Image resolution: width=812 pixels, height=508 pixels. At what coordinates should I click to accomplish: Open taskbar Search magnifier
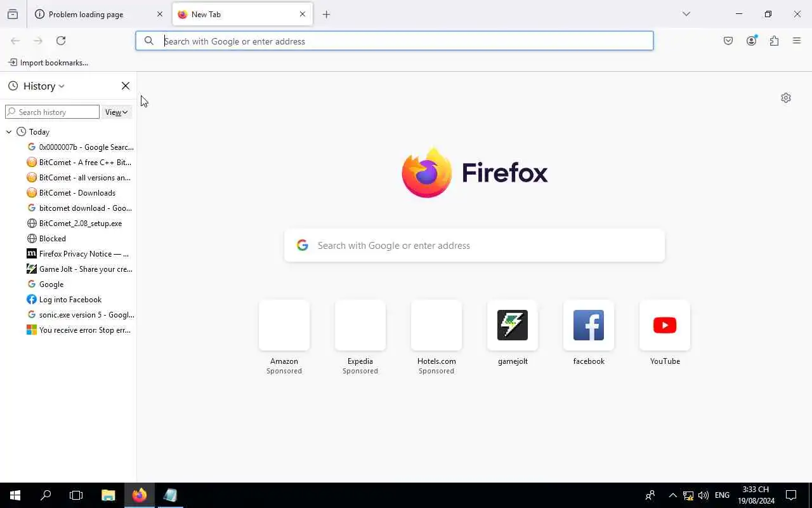tap(46, 495)
